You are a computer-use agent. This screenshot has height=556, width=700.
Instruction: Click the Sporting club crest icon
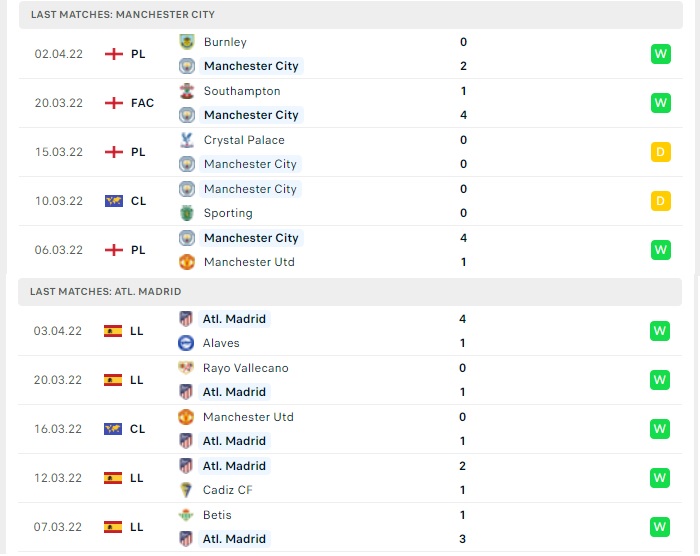(x=187, y=213)
